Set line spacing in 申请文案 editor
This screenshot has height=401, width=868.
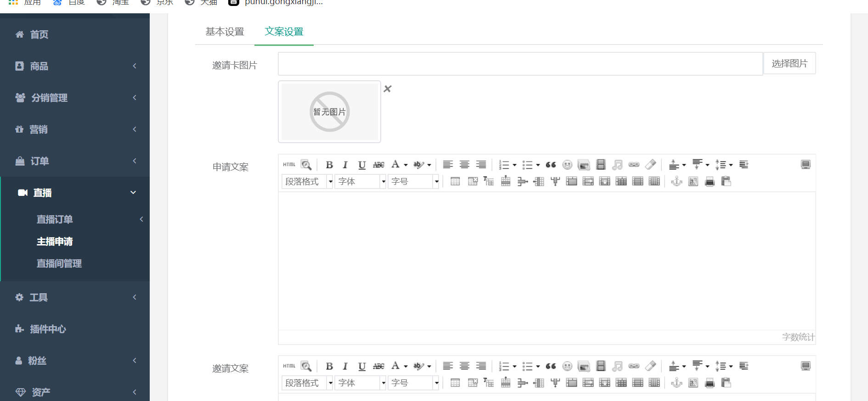pos(721,165)
